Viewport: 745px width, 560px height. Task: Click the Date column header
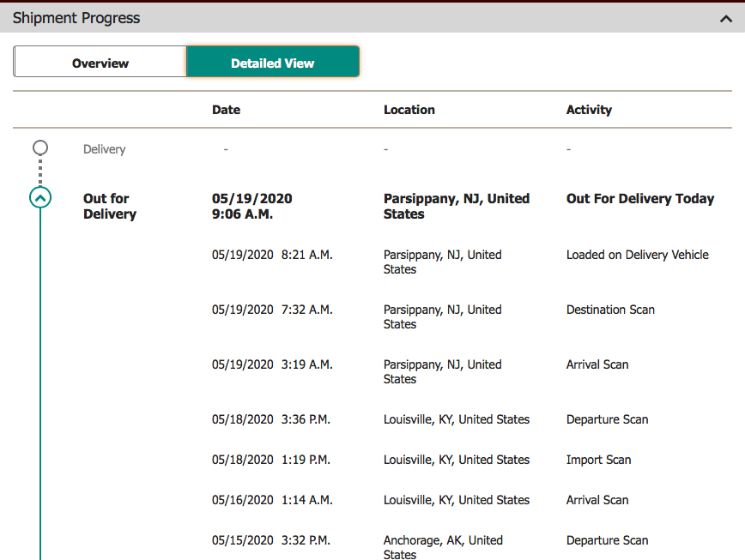[227, 110]
